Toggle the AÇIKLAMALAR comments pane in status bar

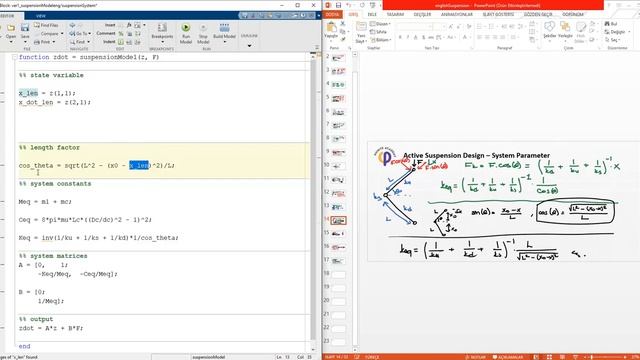click(507, 357)
